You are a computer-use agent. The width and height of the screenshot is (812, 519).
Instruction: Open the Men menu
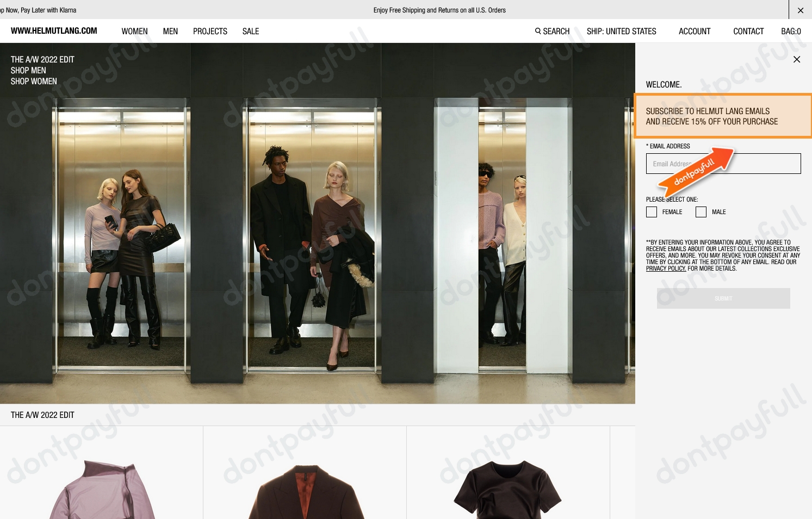(170, 32)
